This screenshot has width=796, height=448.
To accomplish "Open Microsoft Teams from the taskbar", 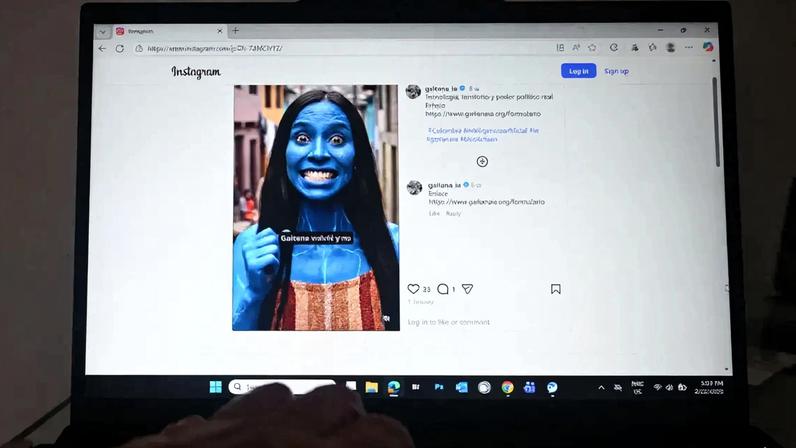I will 529,388.
